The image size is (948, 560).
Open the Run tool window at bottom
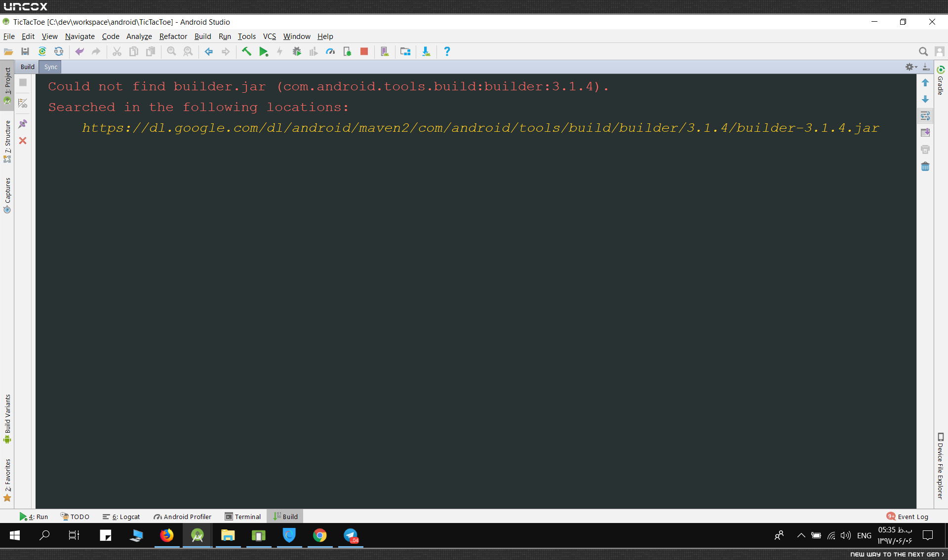pos(34,517)
